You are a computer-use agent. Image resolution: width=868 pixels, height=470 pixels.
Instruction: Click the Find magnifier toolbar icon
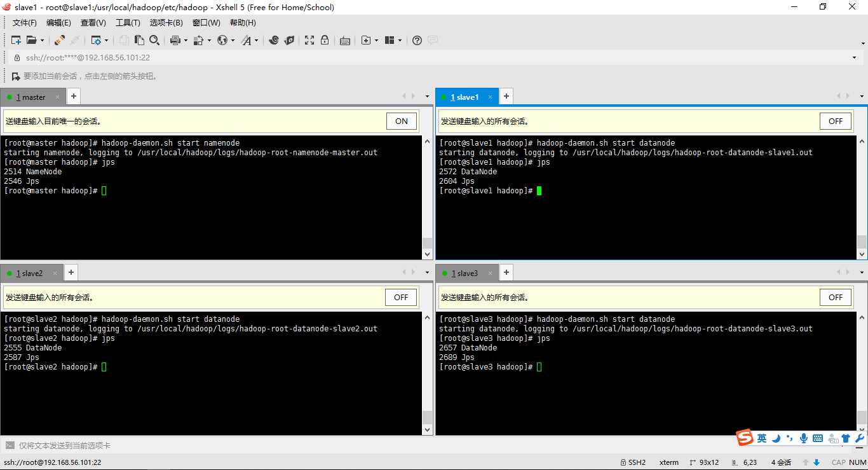[154, 40]
